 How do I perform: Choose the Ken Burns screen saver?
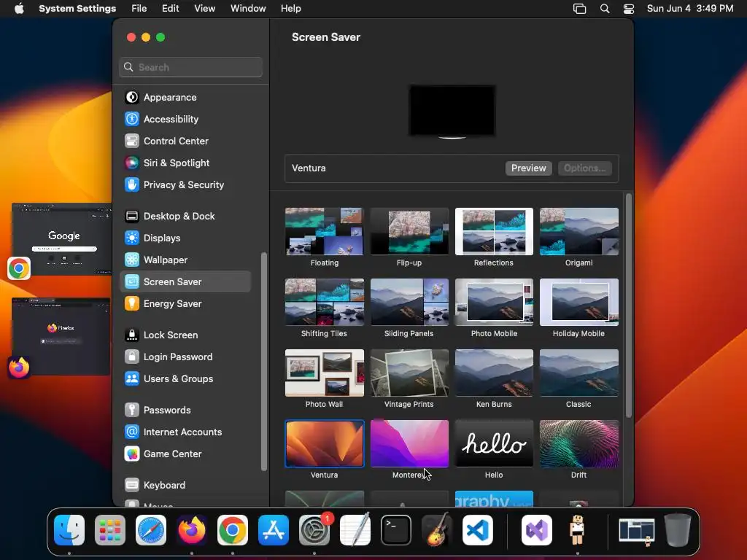pyautogui.click(x=494, y=373)
